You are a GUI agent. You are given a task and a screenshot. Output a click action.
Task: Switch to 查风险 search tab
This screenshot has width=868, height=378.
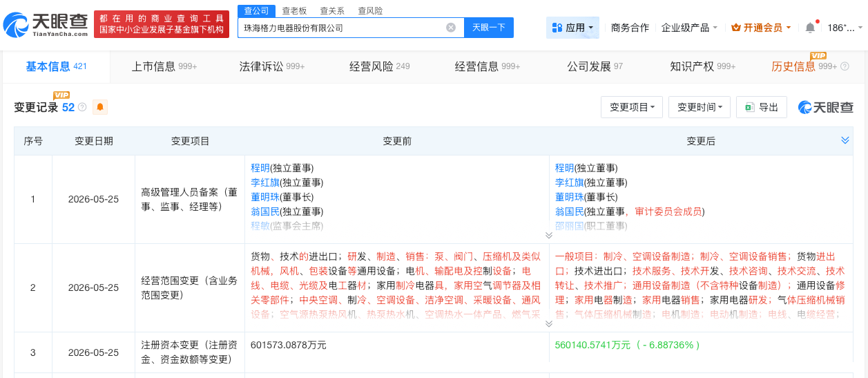pyautogui.click(x=370, y=11)
